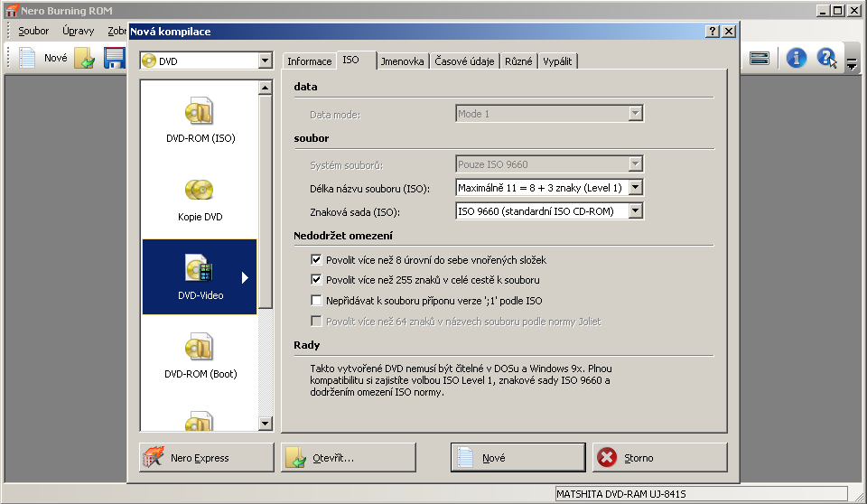Image resolution: width=867 pixels, height=504 pixels.
Task: Click the Otevřít... button
Action: (349, 458)
